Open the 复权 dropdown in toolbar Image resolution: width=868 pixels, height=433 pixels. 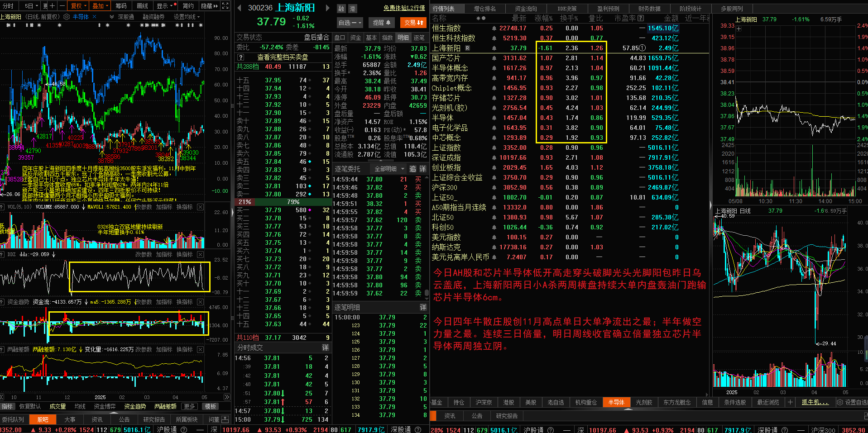78,6
